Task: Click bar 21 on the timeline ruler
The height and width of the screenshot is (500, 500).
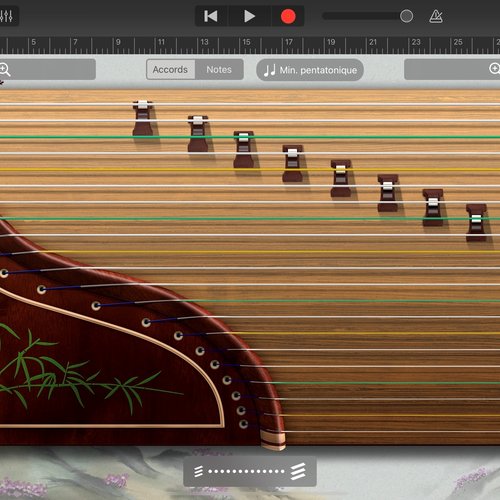Action: [373, 42]
